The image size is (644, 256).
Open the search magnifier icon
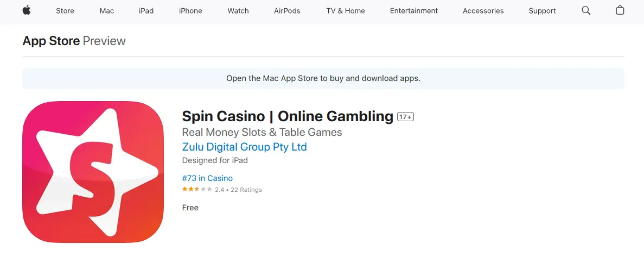[x=586, y=10]
